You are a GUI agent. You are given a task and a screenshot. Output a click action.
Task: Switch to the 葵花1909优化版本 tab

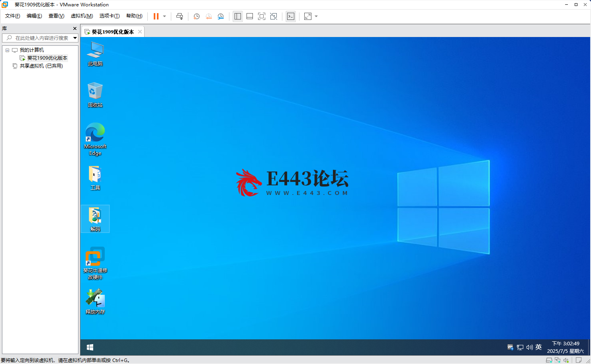113,32
